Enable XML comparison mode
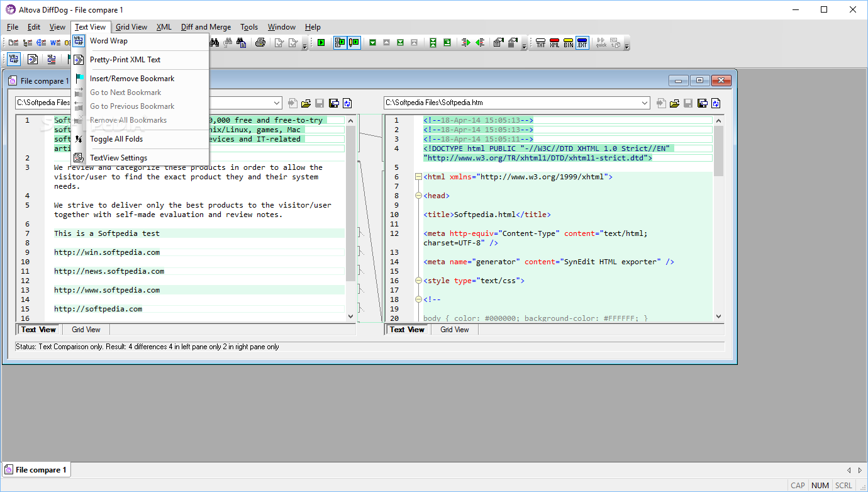The height and width of the screenshot is (492, 868). pyautogui.click(x=554, y=43)
